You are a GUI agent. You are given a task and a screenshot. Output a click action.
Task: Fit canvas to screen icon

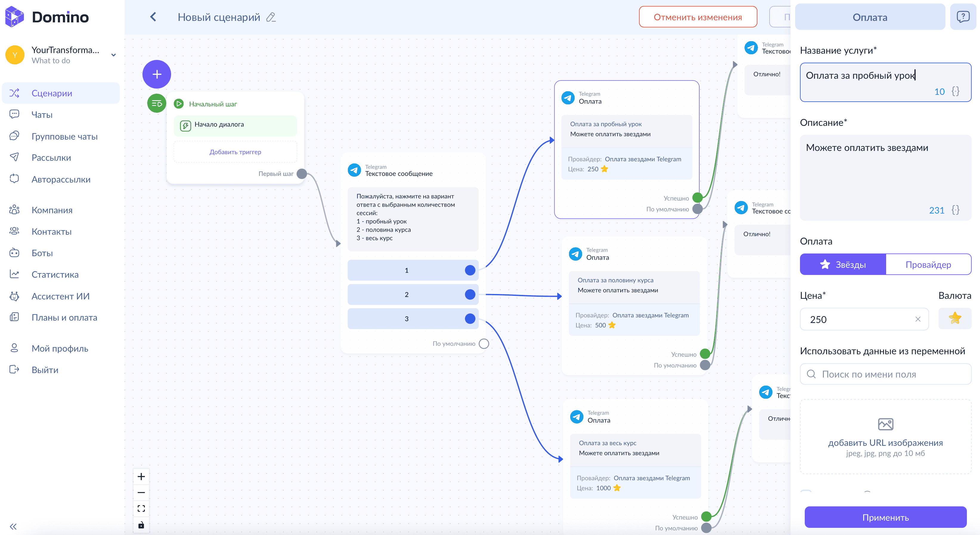[141, 508]
